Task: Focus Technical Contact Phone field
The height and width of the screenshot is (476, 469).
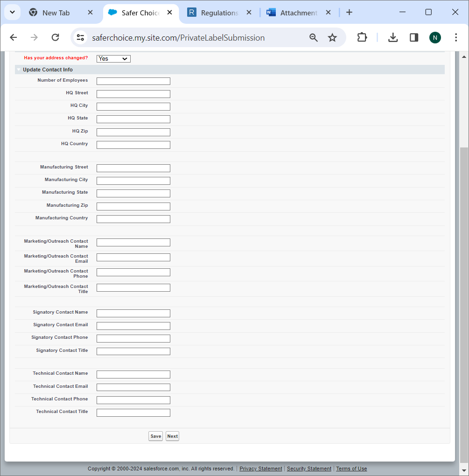Action: point(133,400)
